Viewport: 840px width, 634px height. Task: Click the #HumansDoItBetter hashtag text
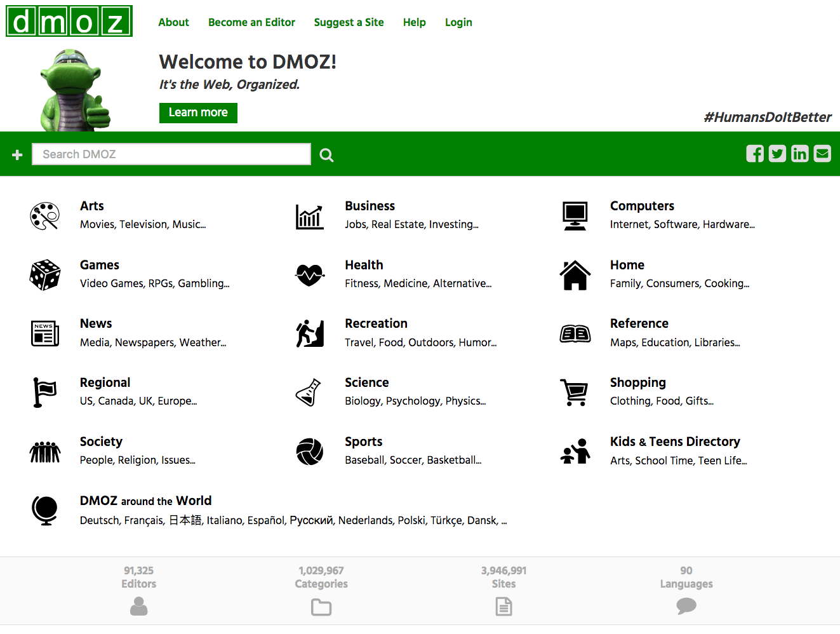767,117
